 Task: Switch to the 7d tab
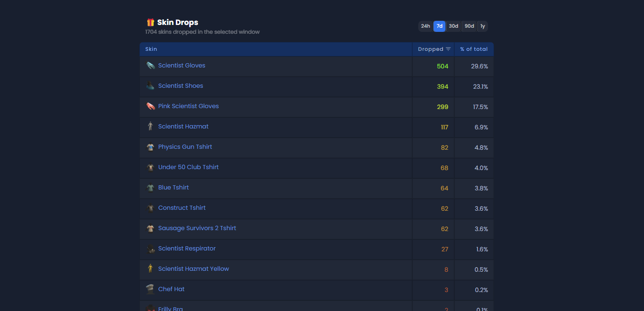click(439, 26)
